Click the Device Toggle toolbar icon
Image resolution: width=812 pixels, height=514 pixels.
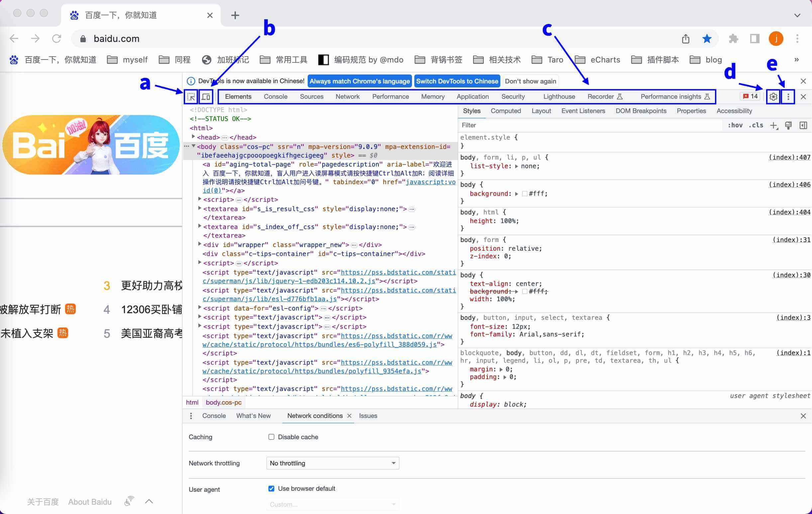[x=205, y=96]
